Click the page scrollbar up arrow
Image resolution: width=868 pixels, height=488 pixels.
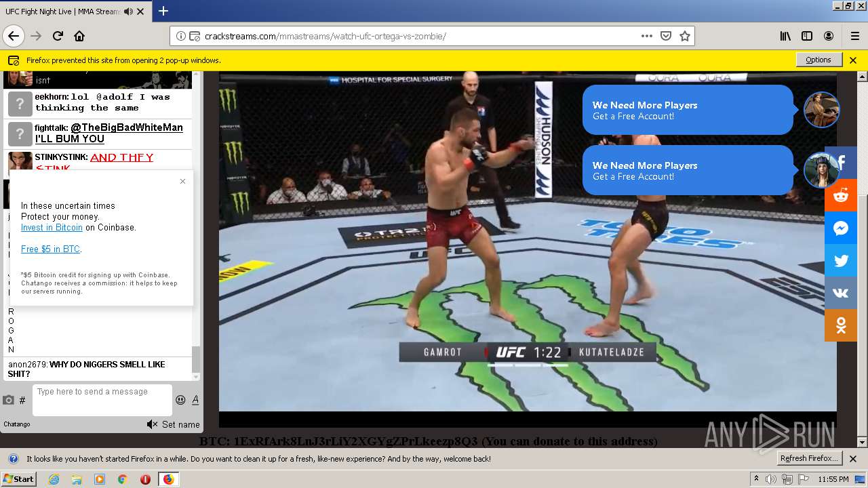point(862,77)
